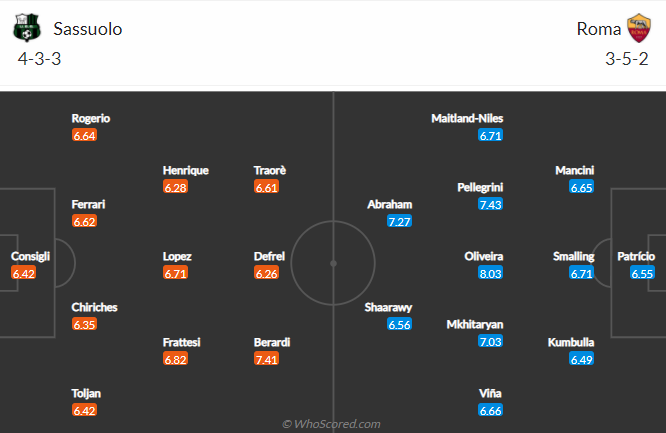Click Toljan's 6.42 rating badge
The width and height of the screenshot is (666, 433).
84,411
